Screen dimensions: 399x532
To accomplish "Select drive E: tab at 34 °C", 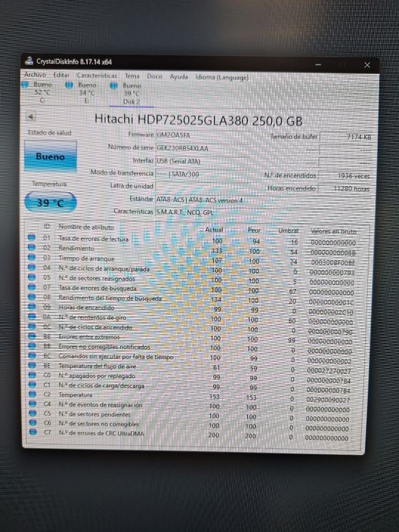I will click(82, 93).
